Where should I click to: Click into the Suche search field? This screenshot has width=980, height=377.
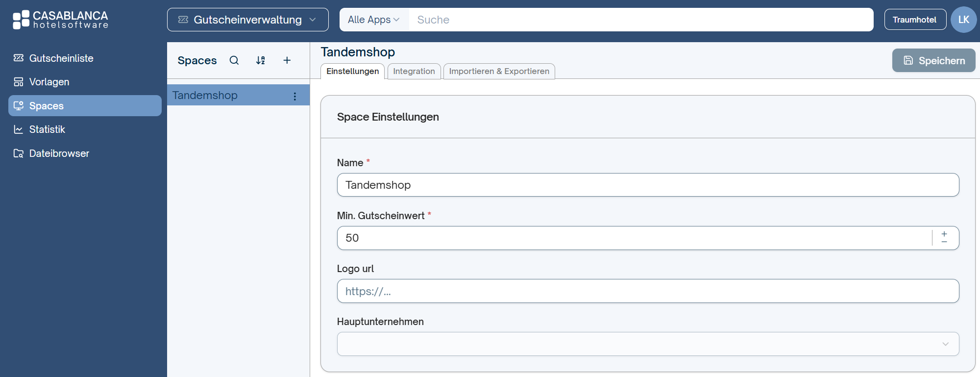point(641,20)
